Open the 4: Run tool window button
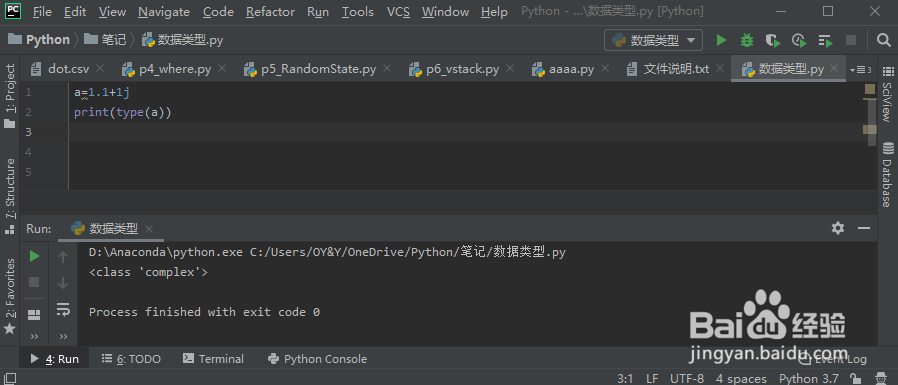The width and height of the screenshot is (898, 385). pos(54,359)
